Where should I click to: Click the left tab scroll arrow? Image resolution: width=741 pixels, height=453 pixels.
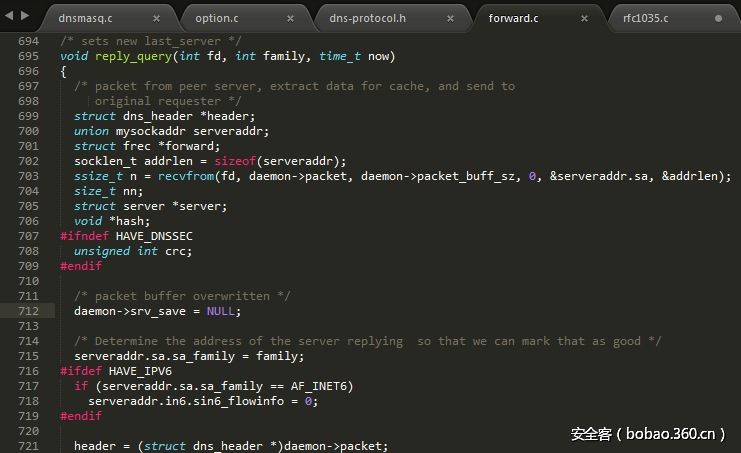click(10, 18)
